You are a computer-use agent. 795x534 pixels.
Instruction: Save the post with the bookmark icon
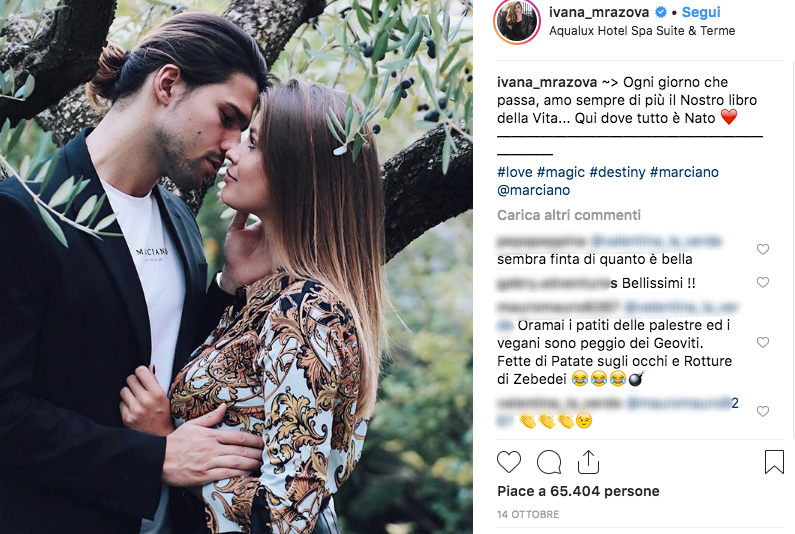click(x=774, y=462)
